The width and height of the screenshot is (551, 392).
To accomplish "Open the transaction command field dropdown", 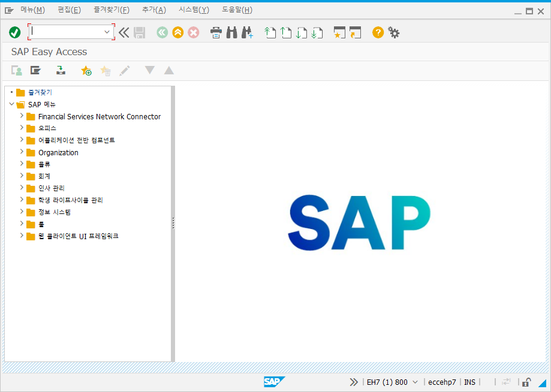I will [107, 32].
